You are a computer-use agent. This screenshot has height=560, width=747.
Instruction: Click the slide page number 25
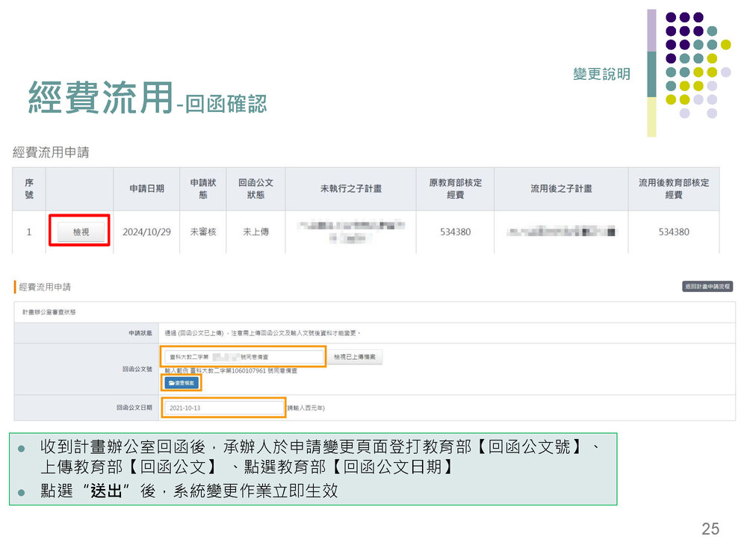[710, 529]
